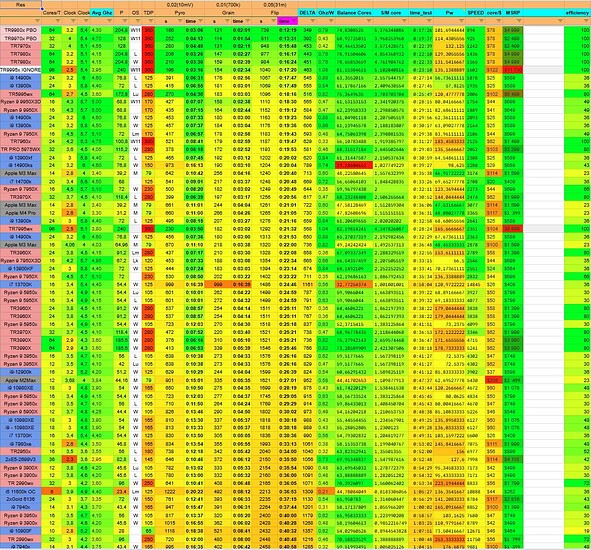The width and height of the screenshot is (591, 550).
Task: Select the Cores/T header cell
Action: [52, 13]
